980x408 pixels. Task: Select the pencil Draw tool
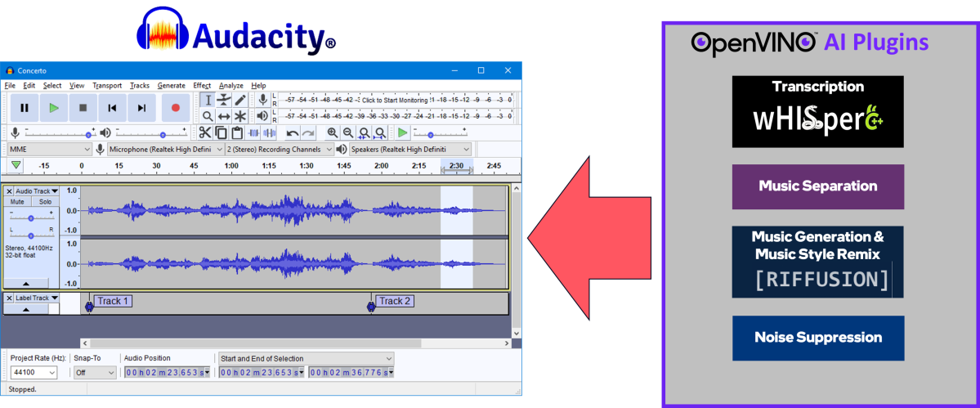tap(240, 100)
